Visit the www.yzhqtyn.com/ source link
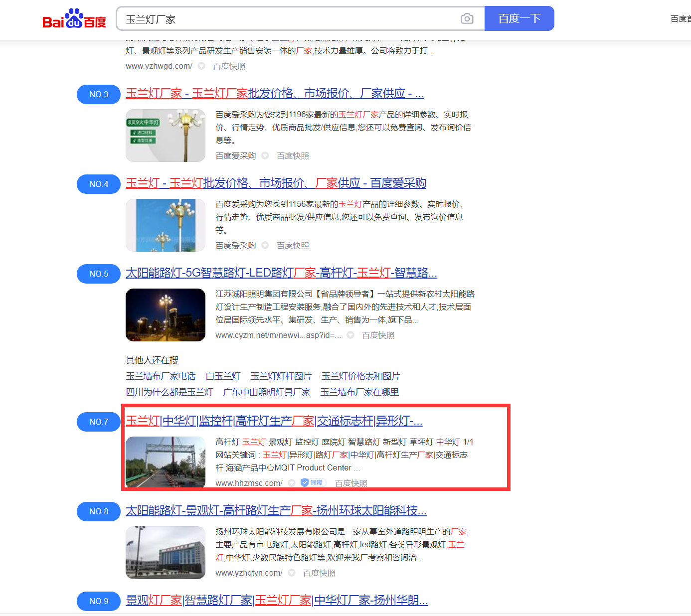This screenshot has width=691, height=616. [x=249, y=573]
